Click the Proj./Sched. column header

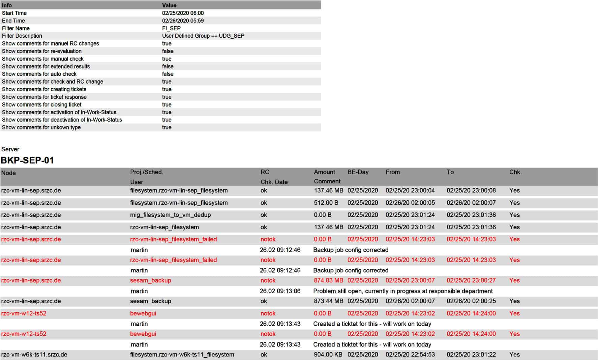click(x=147, y=172)
